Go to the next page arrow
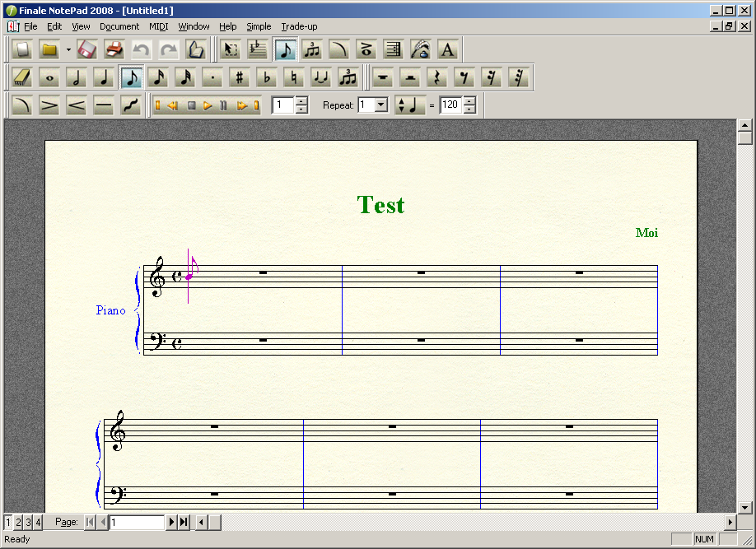Viewport: 756px width, 549px height. [x=171, y=522]
